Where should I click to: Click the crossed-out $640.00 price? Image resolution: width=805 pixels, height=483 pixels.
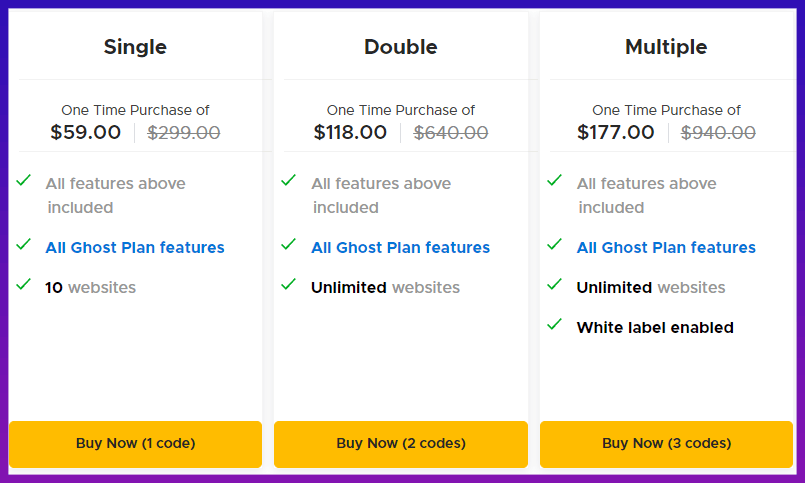point(451,132)
